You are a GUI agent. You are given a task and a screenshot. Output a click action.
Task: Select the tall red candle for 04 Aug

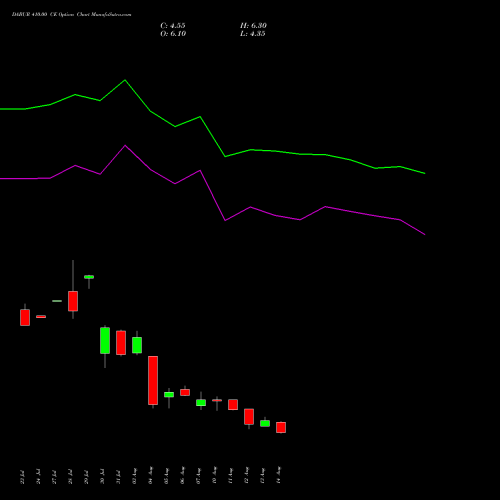click(x=153, y=380)
